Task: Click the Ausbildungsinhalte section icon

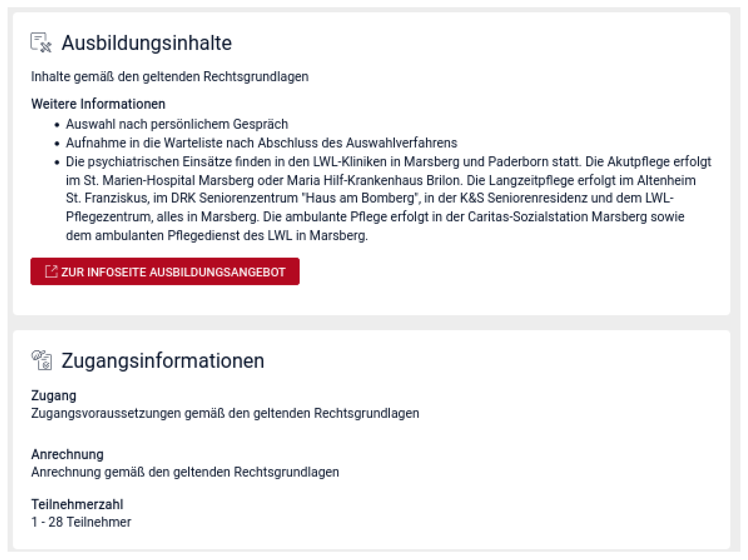Action: [41, 43]
